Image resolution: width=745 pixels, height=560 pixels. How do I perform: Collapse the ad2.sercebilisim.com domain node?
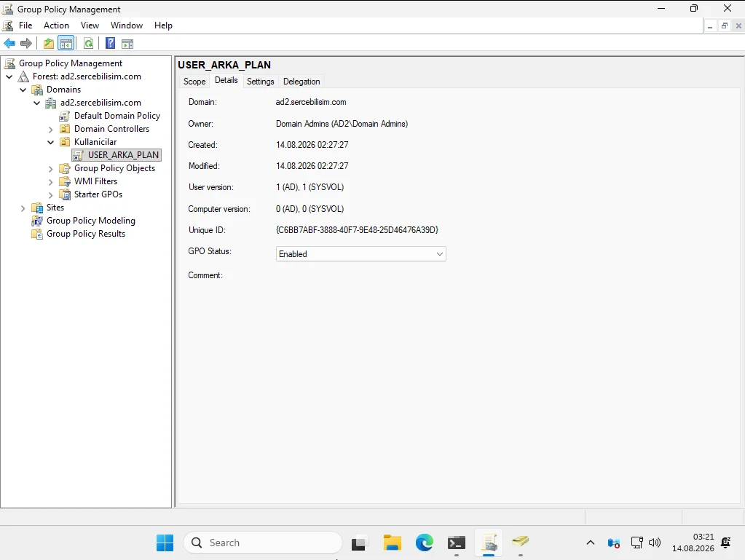click(x=37, y=103)
